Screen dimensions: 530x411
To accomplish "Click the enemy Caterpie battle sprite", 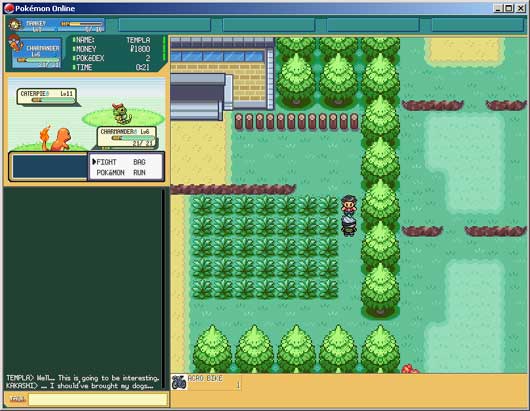I will click(122, 114).
